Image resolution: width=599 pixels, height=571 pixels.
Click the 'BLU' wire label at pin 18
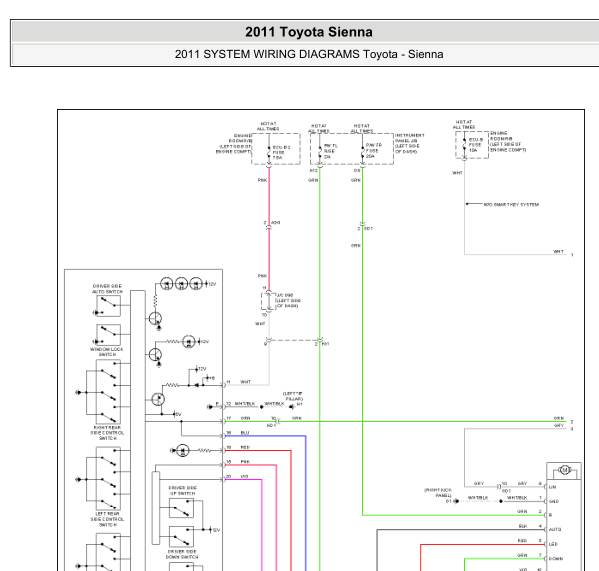pyautogui.click(x=245, y=433)
